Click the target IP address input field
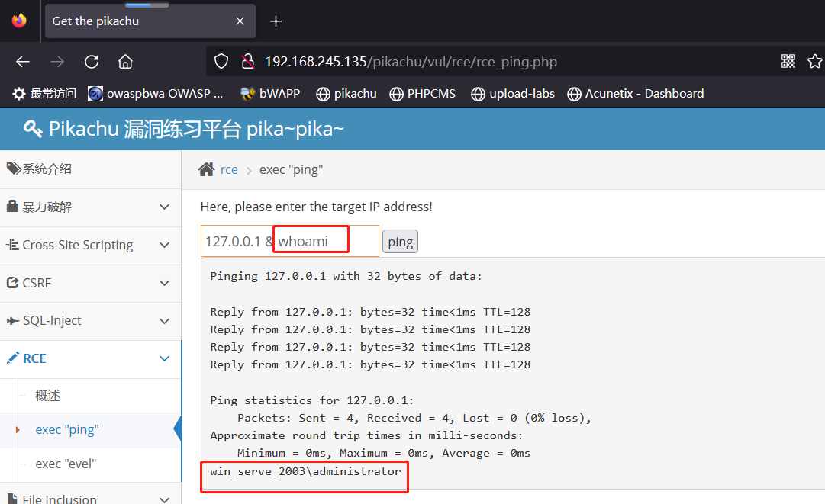This screenshot has width=825, height=504. pos(290,241)
